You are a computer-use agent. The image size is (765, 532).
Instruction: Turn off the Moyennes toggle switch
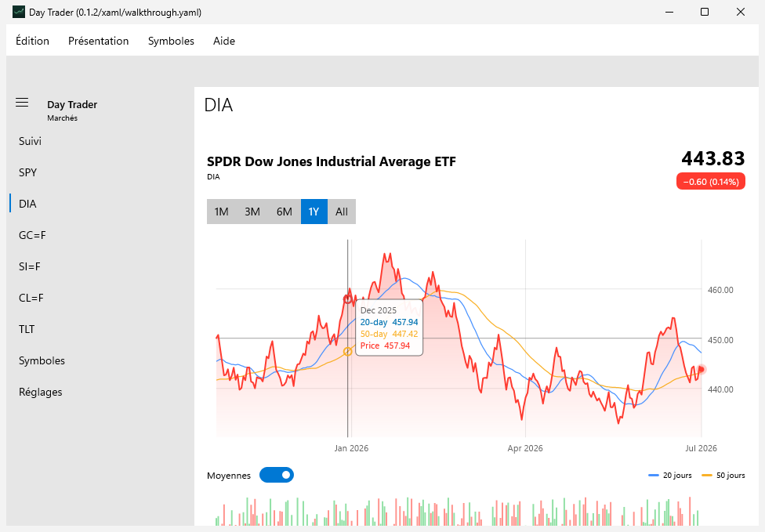[277, 475]
